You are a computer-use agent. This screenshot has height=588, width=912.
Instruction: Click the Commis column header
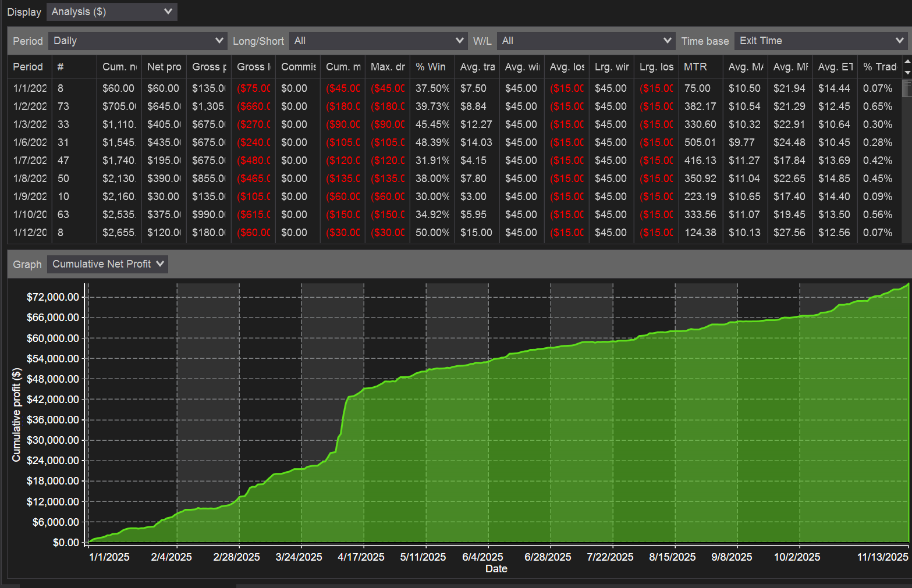[298, 67]
